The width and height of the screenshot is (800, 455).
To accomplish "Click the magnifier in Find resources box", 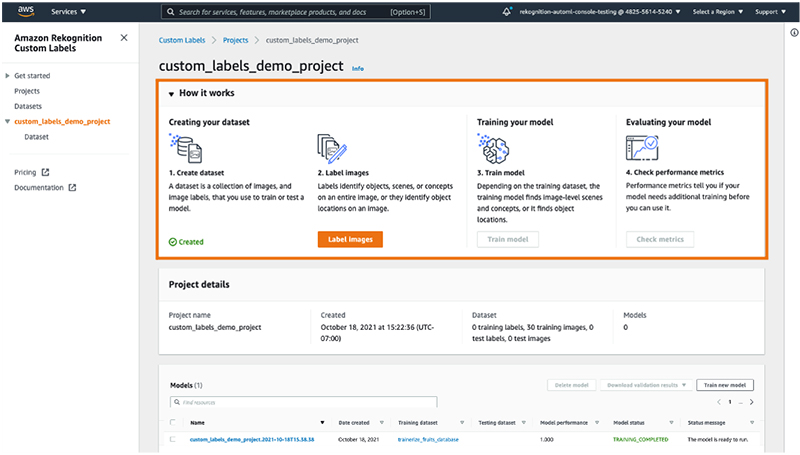I will coord(177,402).
